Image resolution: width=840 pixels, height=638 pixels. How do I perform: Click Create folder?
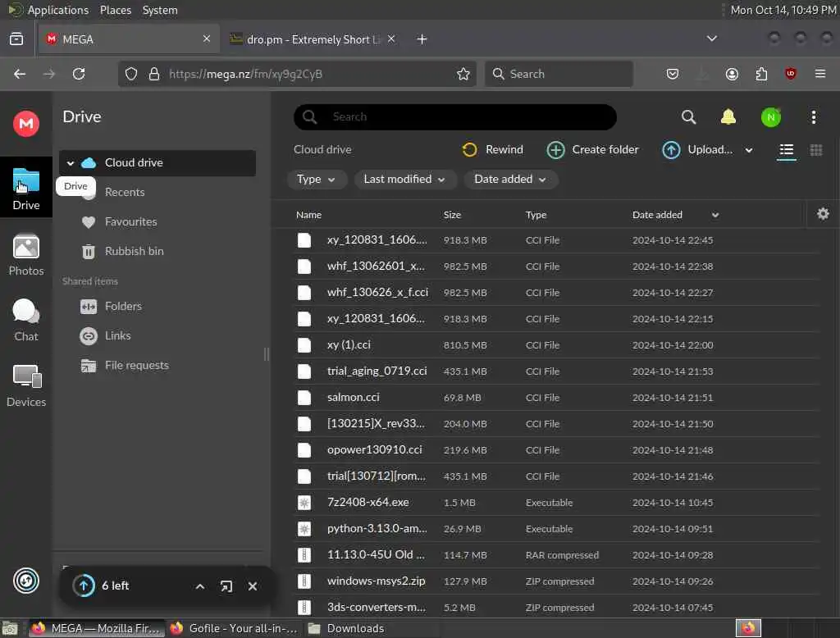pos(592,150)
